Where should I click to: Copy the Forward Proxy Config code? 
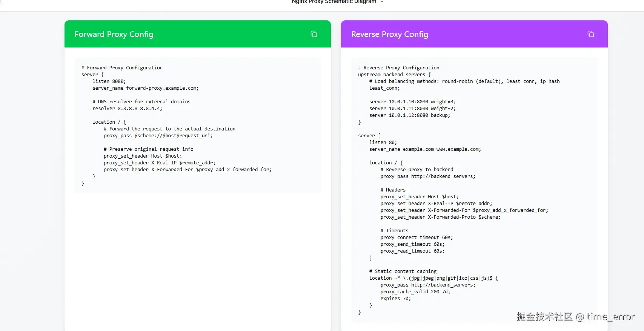pos(314,34)
